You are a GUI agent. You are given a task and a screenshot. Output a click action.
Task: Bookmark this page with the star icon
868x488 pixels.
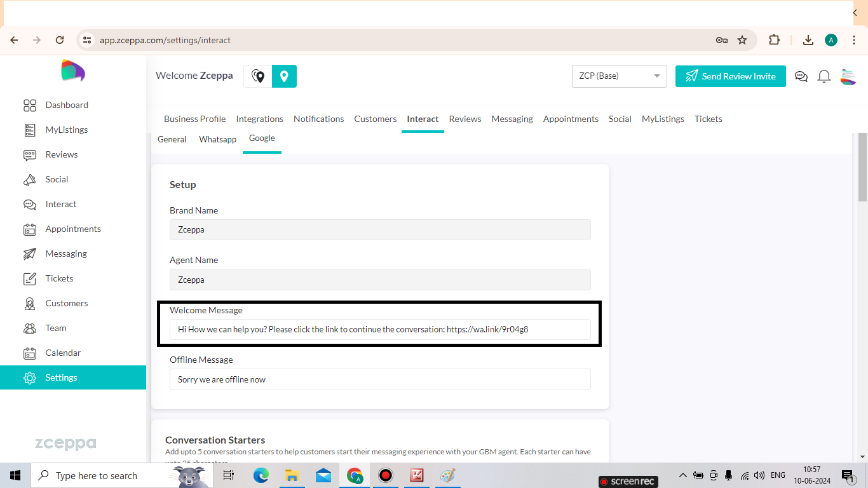click(742, 40)
